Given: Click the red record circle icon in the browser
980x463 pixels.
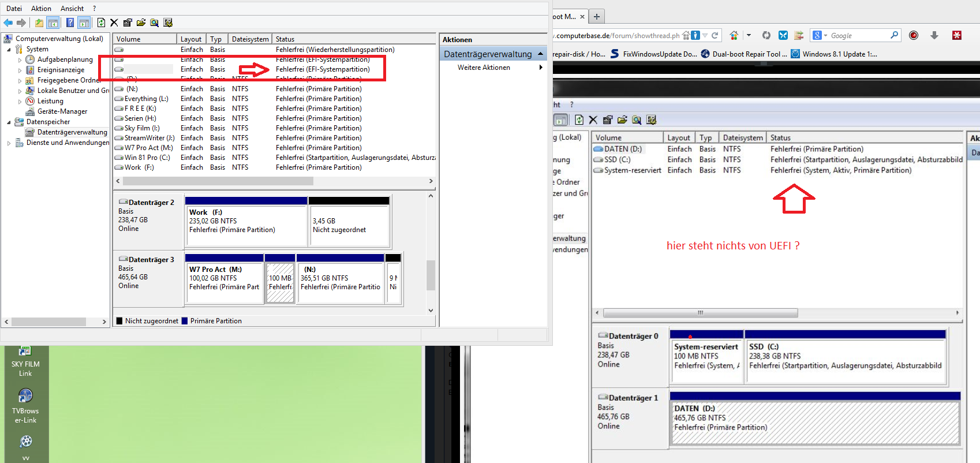Looking at the screenshot, I should pos(914,35).
